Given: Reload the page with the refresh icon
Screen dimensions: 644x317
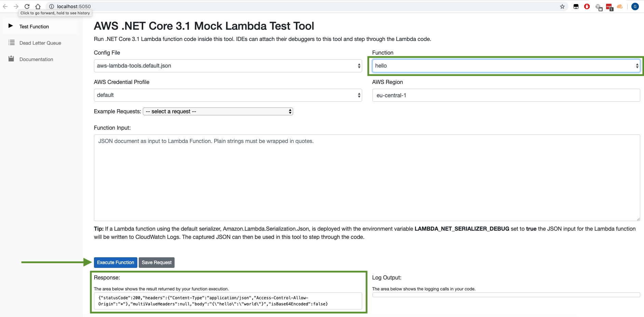Looking at the screenshot, I should point(27,6).
